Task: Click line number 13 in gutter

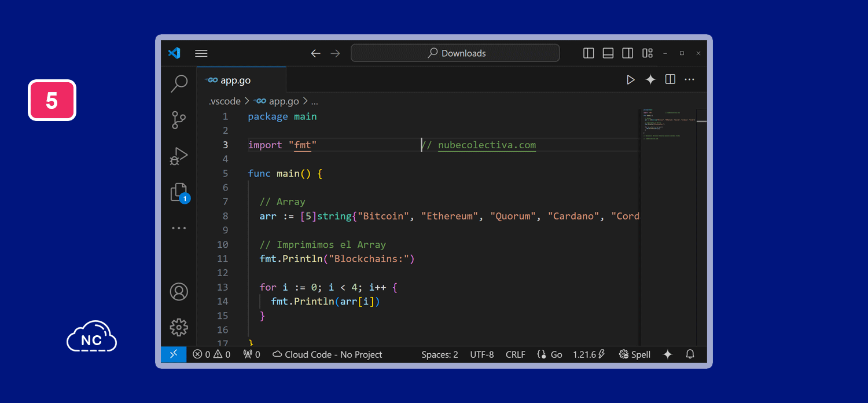Action: [223, 287]
